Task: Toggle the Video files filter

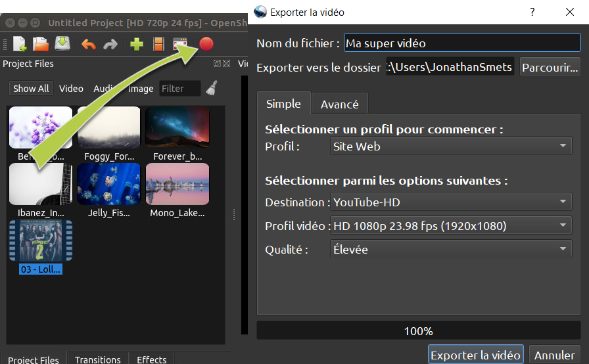Action: point(71,89)
